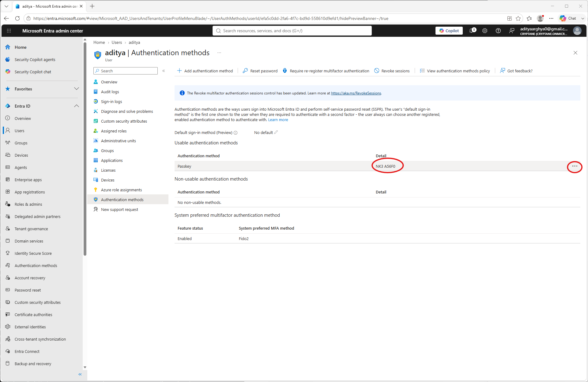The width and height of the screenshot is (588, 382).
Task: Open the blade's more options ellipsis near title
Action: [x=219, y=53]
